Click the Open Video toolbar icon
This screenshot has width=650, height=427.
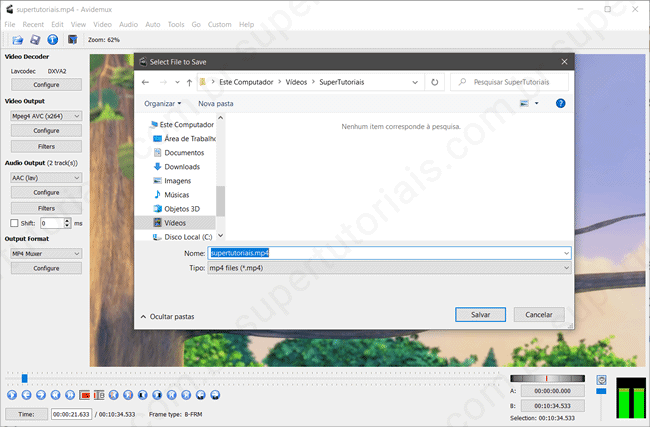point(17,40)
